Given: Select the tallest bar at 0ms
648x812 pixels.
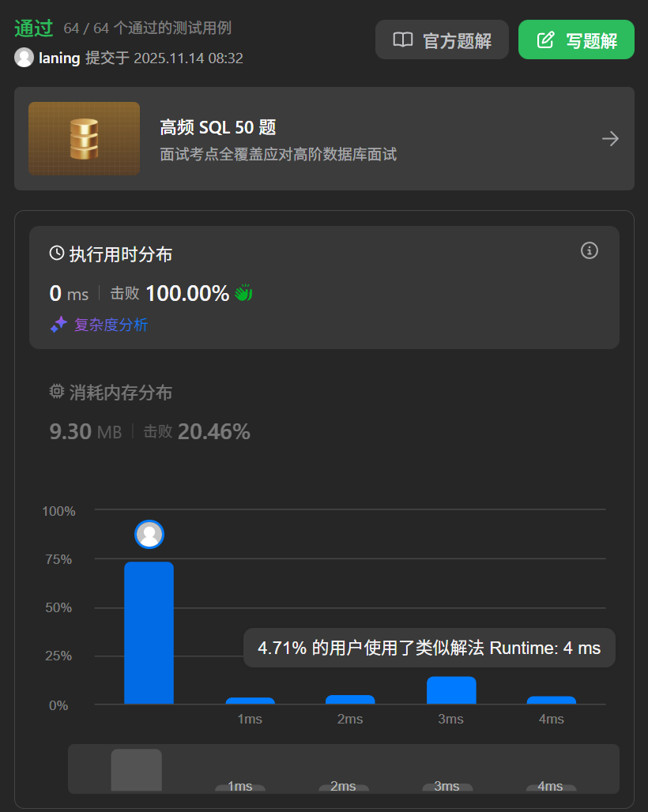Looking at the screenshot, I should pyautogui.click(x=149, y=632).
